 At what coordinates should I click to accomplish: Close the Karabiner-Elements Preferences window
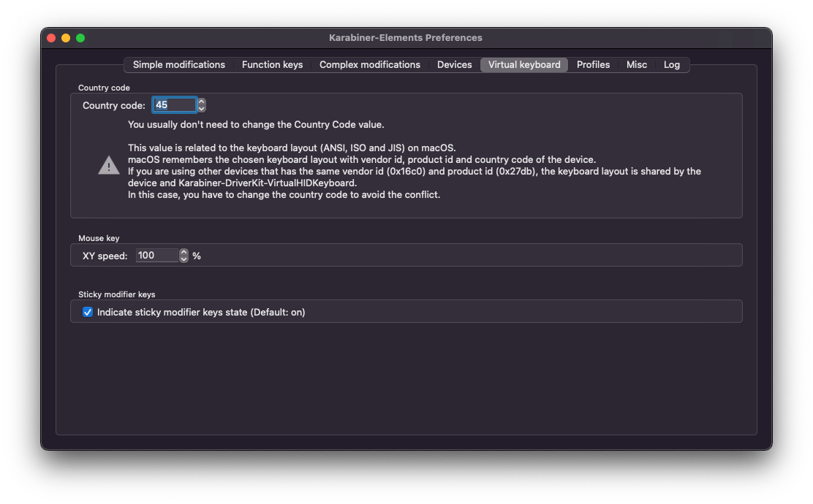coord(51,38)
